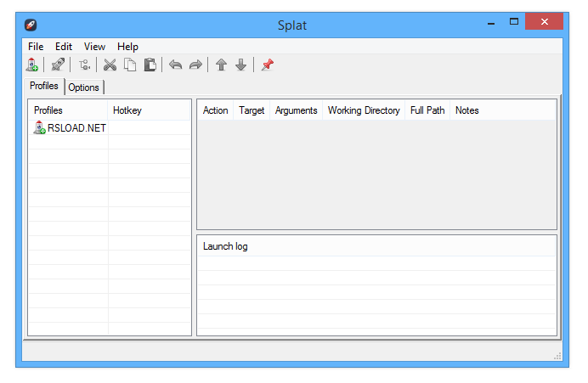Click the Hotkey column header

coord(149,110)
